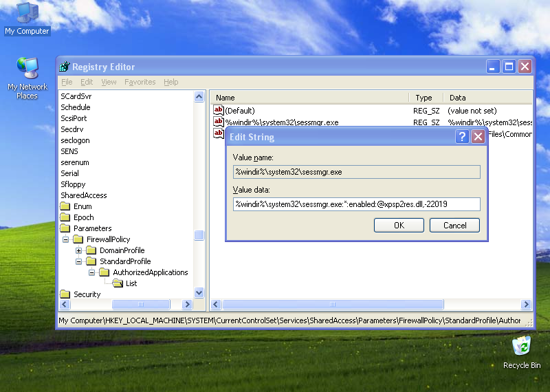Select the Schedule key
This screenshot has height=392, width=550.
coord(76,107)
